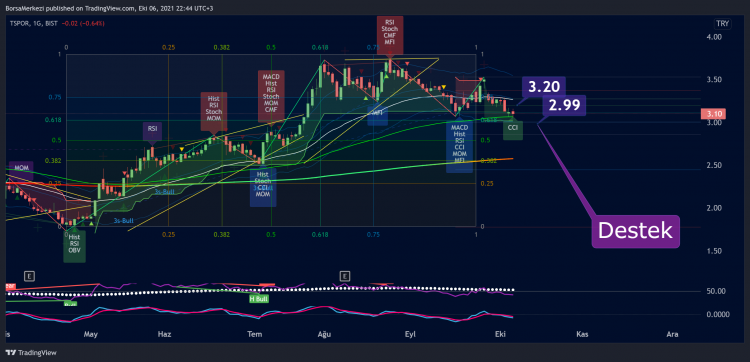The width and height of the screenshot is (750, 362).
Task: Click the Kas label on the time axis
Action: coord(582,335)
